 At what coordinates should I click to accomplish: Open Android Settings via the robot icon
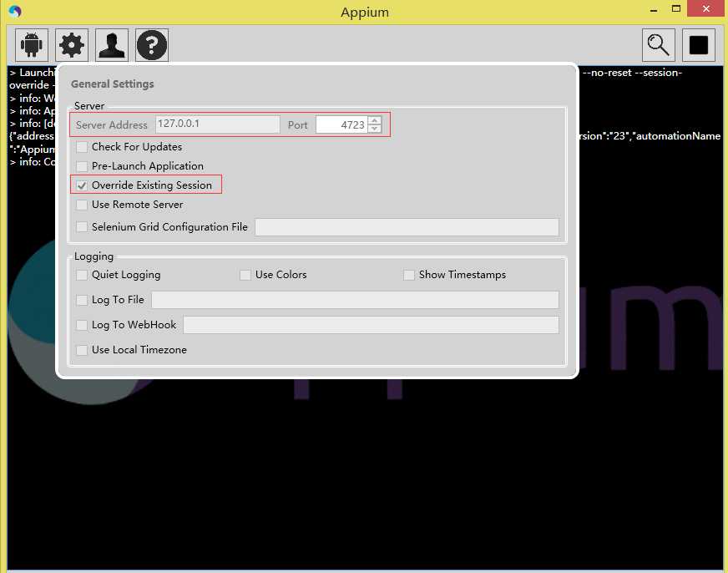tap(32, 45)
